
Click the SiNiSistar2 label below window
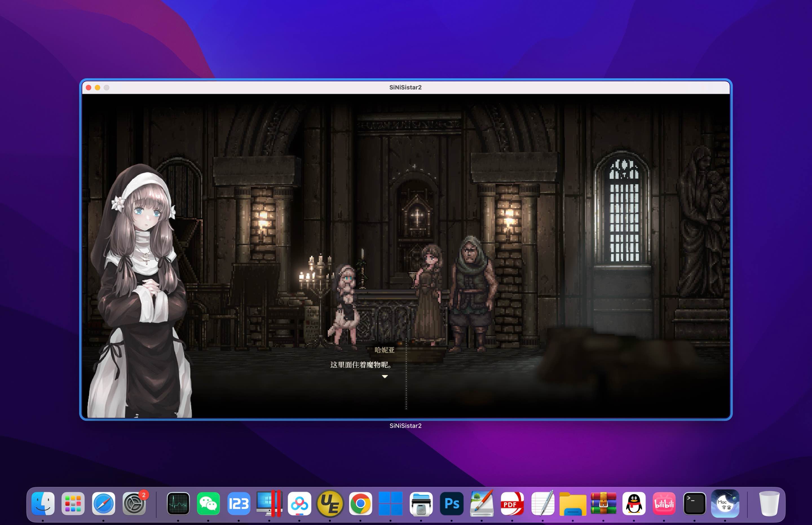coord(405,425)
